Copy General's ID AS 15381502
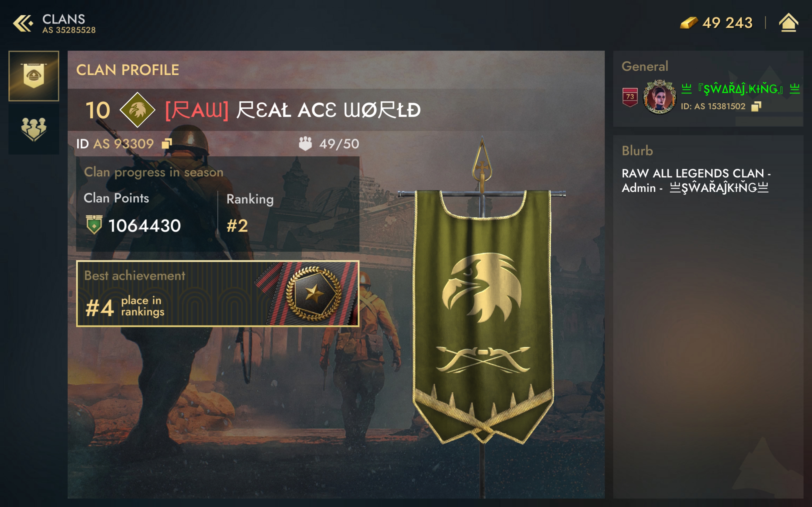Image resolution: width=812 pixels, height=507 pixels. tap(756, 106)
